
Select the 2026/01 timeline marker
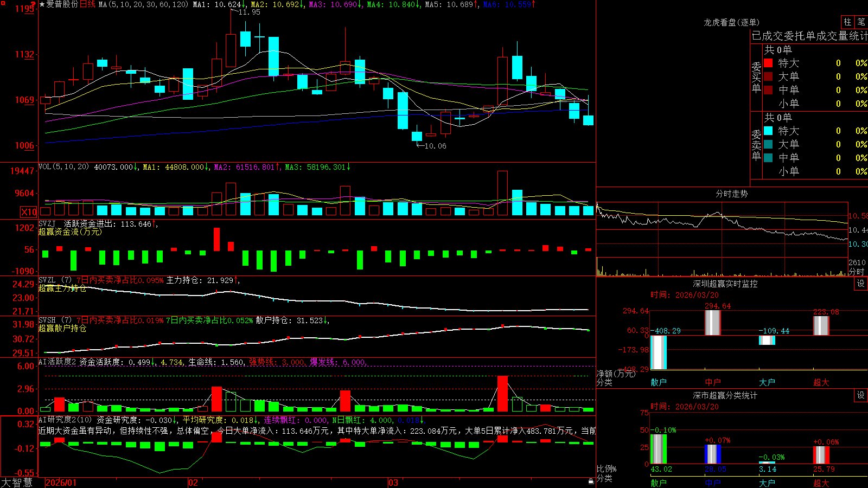click(x=61, y=483)
